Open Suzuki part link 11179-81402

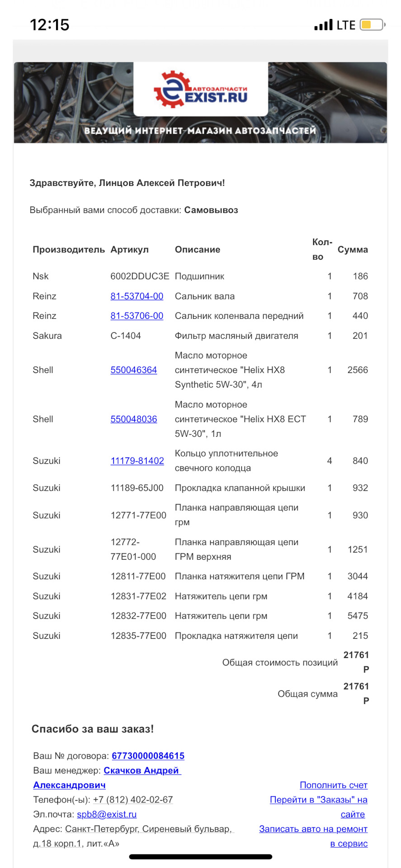pyautogui.click(x=137, y=461)
